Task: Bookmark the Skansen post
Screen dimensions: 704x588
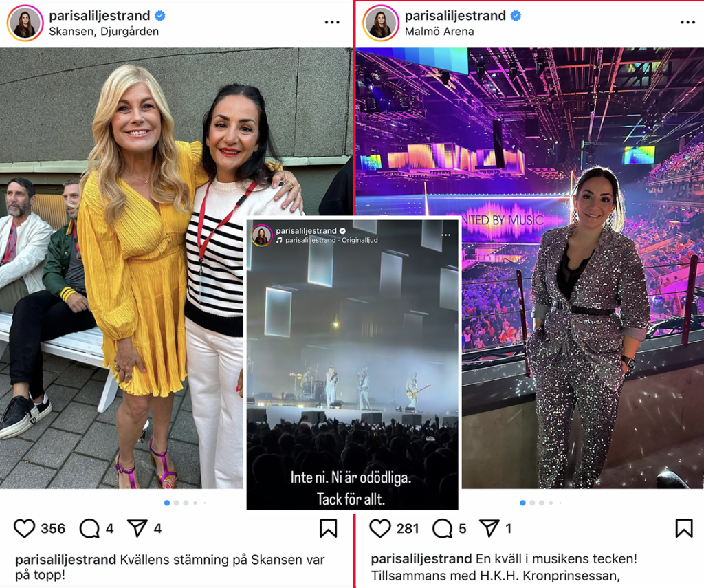Action: 328,528
